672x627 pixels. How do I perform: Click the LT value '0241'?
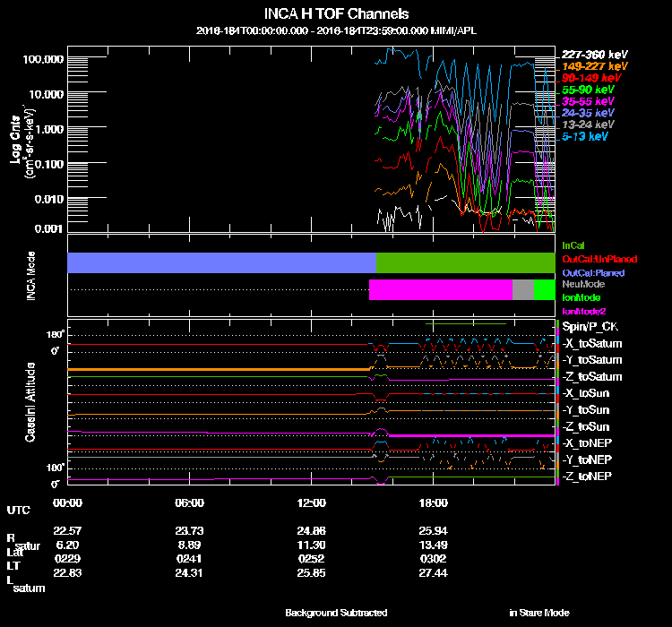pyautogui.click(x=189, y=559)
